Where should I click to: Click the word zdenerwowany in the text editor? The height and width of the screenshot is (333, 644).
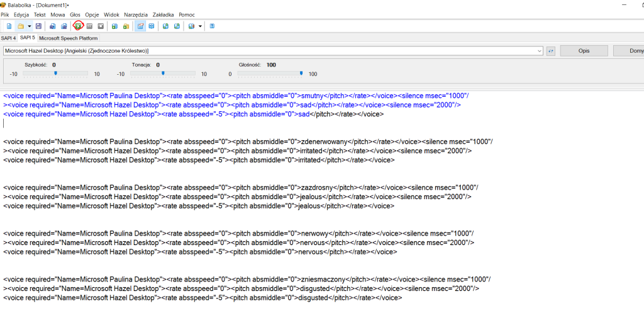tap(326, 141)
